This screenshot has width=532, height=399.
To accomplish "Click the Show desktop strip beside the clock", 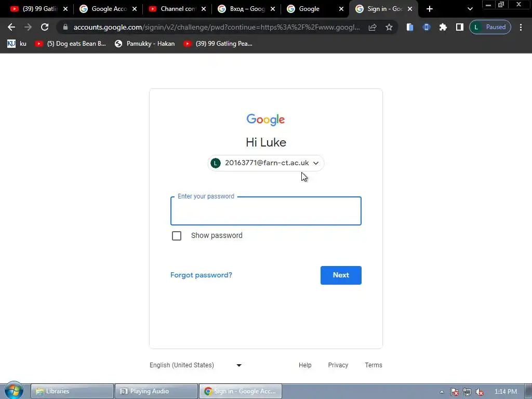I will click(x=528, y=391).
